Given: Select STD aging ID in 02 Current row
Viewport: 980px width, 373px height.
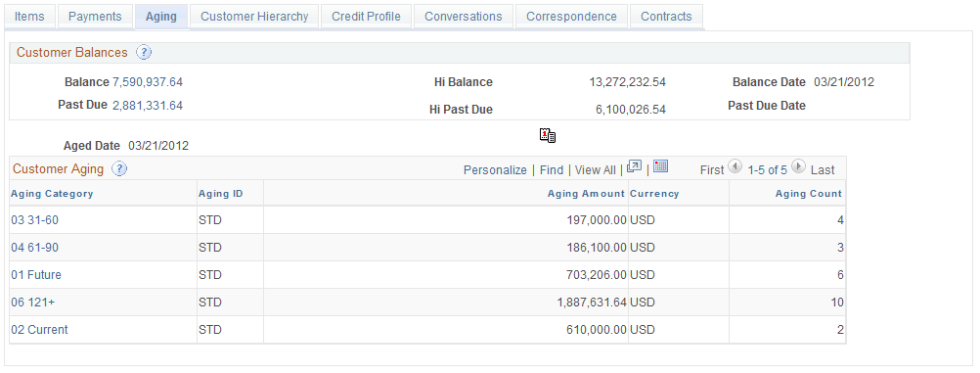Looking at the screenshot, I should tap(210, 330).
